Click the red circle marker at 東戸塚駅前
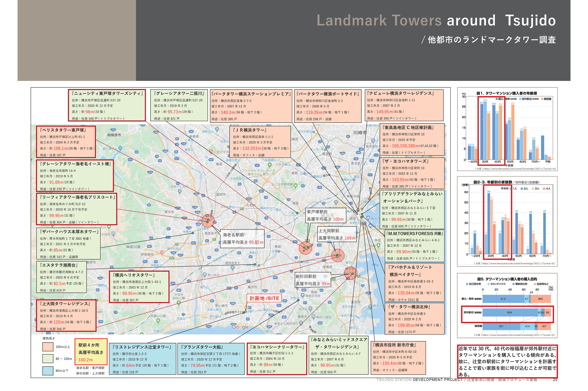588x391 pixels. point(305,248)
